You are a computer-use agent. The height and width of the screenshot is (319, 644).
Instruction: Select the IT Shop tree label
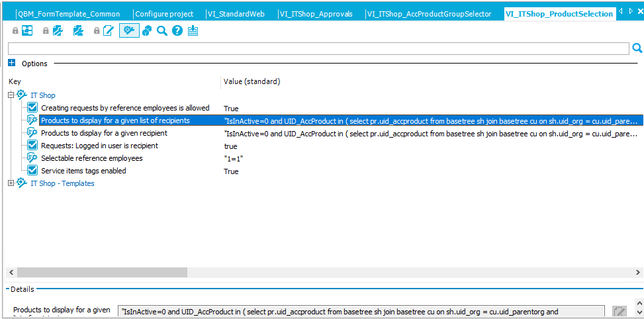(x=43, y=95)
